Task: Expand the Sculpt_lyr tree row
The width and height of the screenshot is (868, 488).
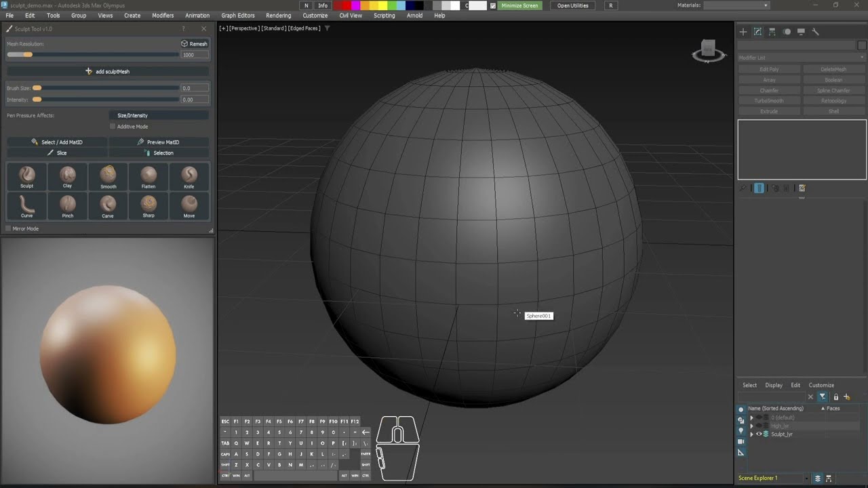Action: [751, 434]
